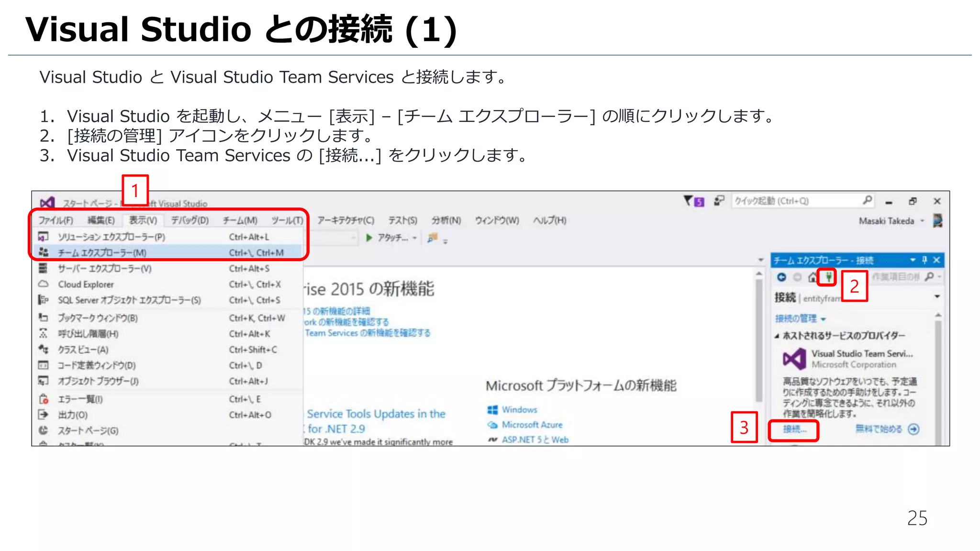Image resolution: width=980 pixels, height=551 pixels.
Task: Click the ソリューション エクスプローラー menu icon
Action: 43,237
